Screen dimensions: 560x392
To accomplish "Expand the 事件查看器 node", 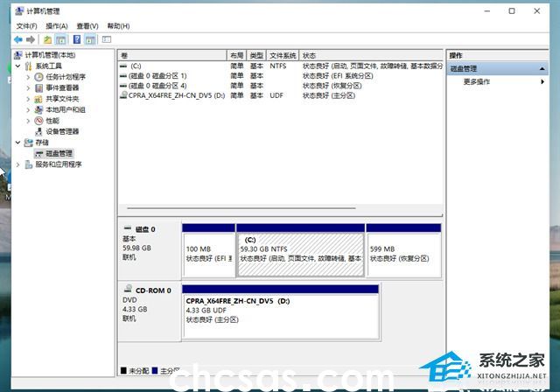I will pyautogui.click(x=28, y=87).
